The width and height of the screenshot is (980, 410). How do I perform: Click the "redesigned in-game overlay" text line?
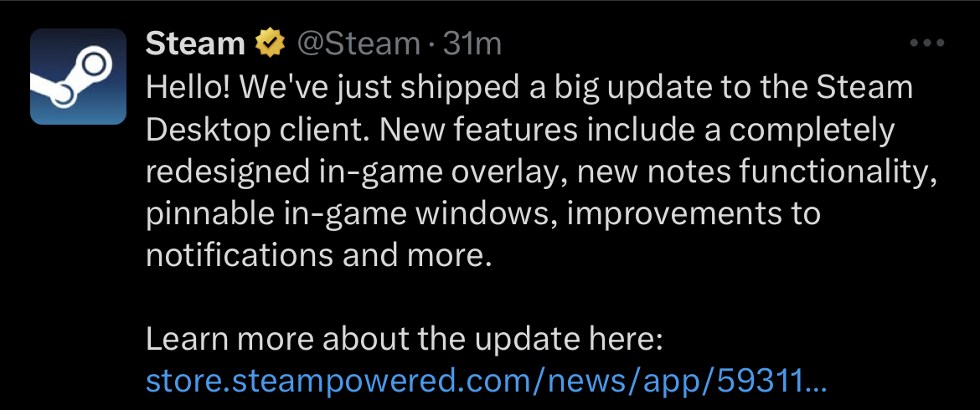pos(542,173)
